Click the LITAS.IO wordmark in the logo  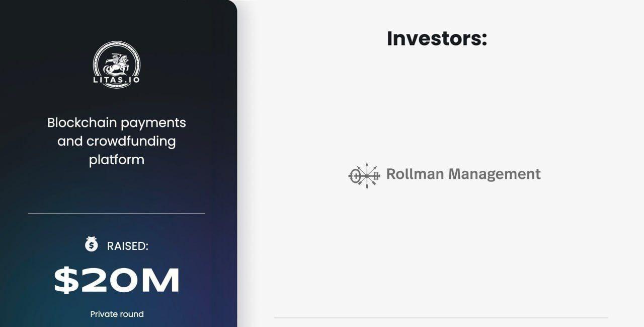[116, 80]
